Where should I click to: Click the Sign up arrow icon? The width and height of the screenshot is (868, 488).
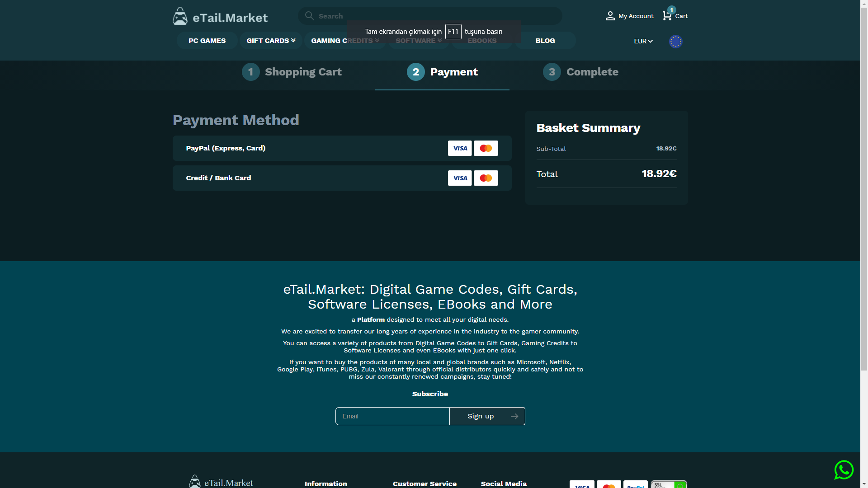[x=514, y=416]
